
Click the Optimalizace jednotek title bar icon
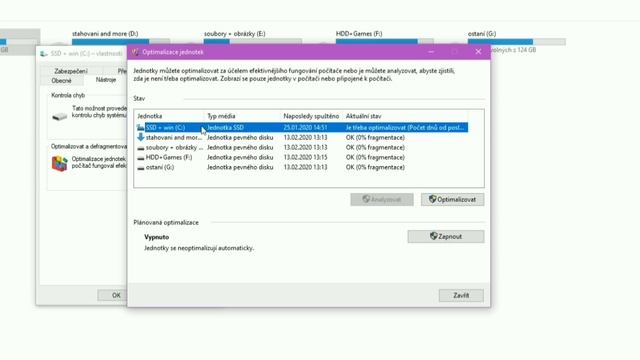point(135,52)
